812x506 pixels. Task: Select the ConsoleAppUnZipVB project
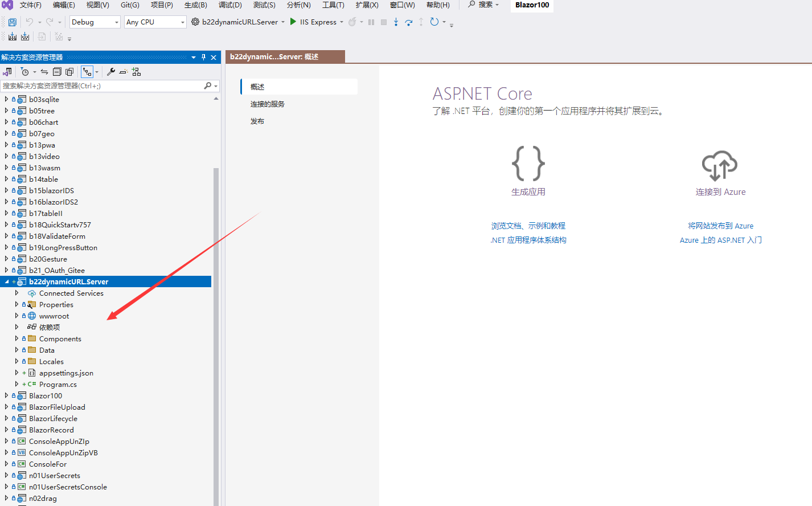click(x=63, y=453)
